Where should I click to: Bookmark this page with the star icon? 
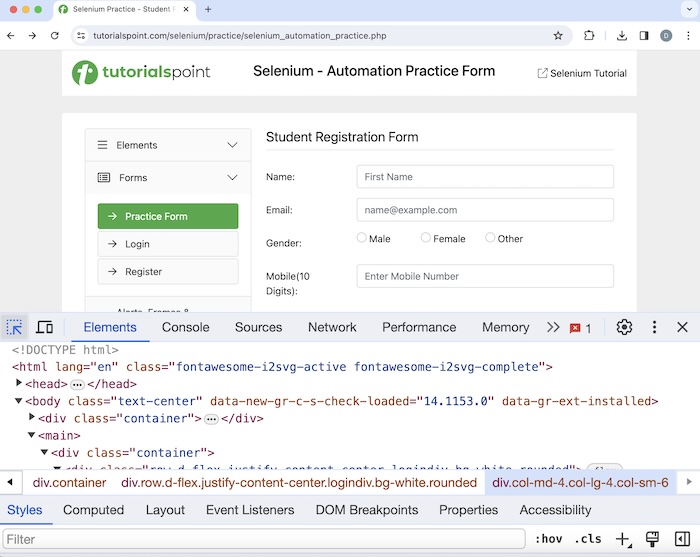(x=558, y=35)
